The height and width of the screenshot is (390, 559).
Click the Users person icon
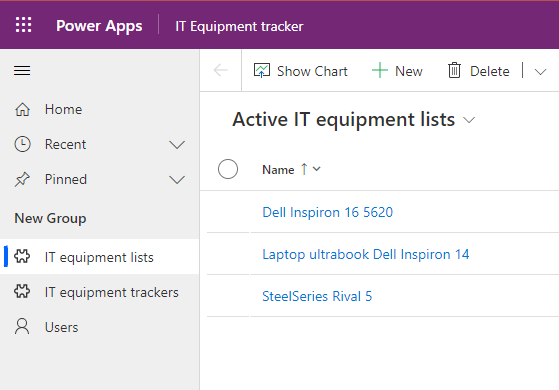tap(22, 327)
